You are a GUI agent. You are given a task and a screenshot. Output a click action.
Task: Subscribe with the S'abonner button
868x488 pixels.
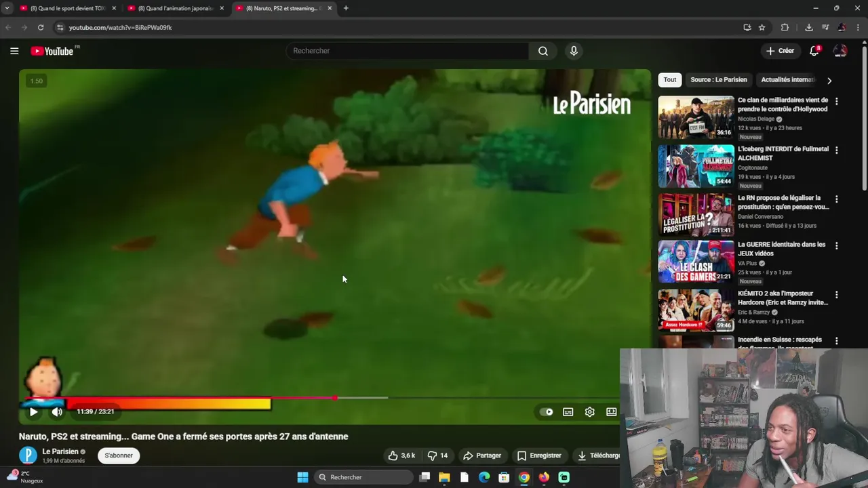click(119, 455)
